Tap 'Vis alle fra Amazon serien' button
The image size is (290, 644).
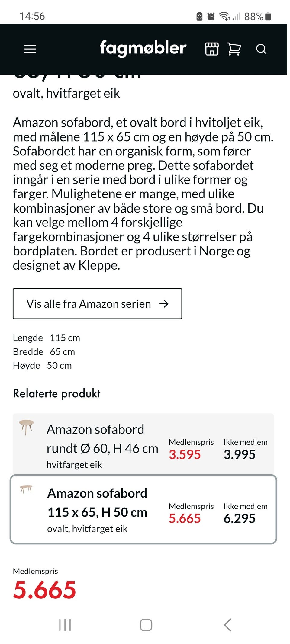tap(97, 303)
